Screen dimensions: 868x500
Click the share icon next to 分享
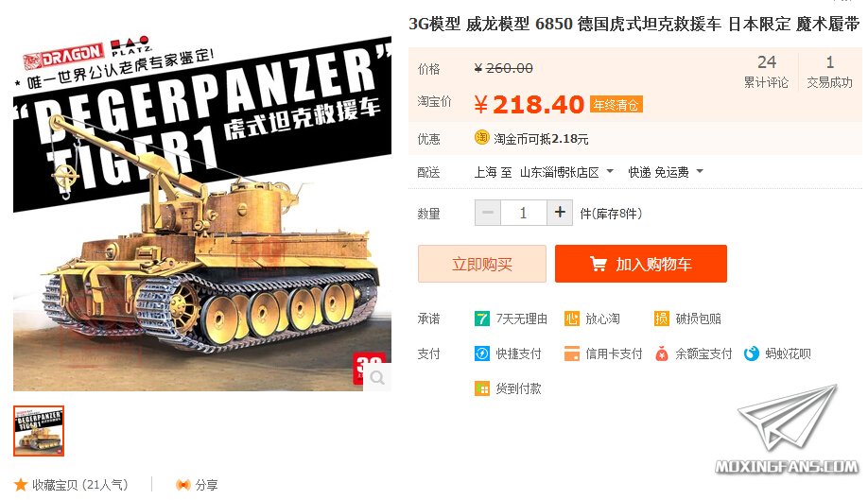point(182,485)
